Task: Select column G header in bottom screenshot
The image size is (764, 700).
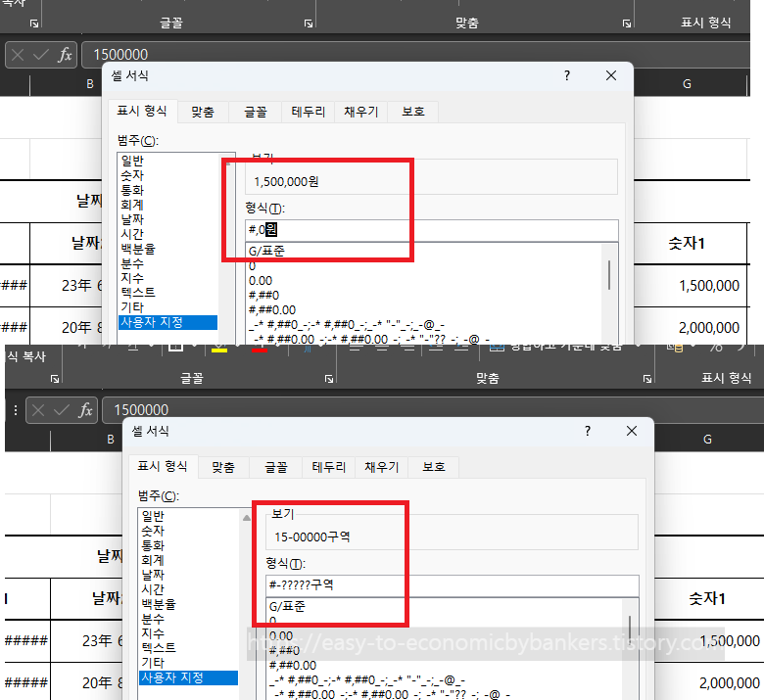Action: [x=707, y=440]
